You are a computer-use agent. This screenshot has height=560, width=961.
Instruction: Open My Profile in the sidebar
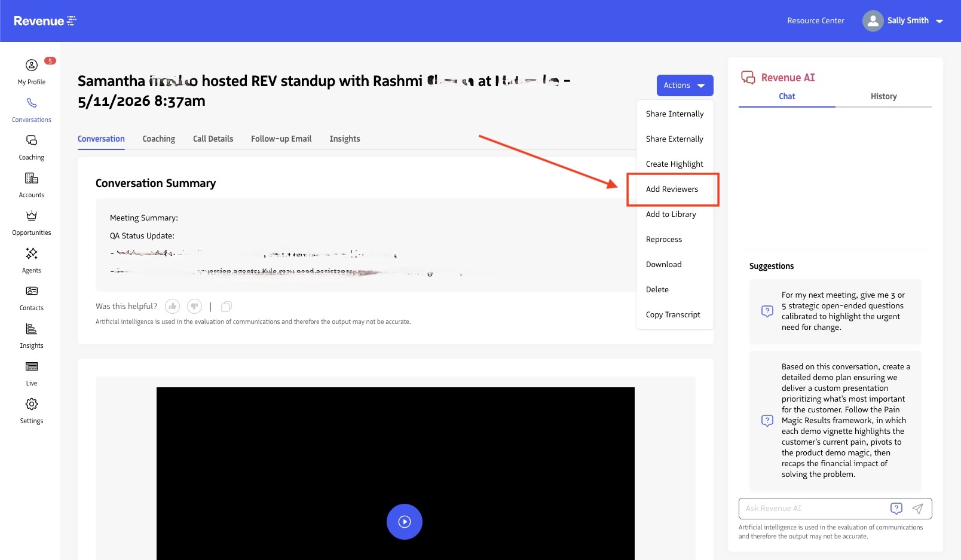click(x=32, y=72)
